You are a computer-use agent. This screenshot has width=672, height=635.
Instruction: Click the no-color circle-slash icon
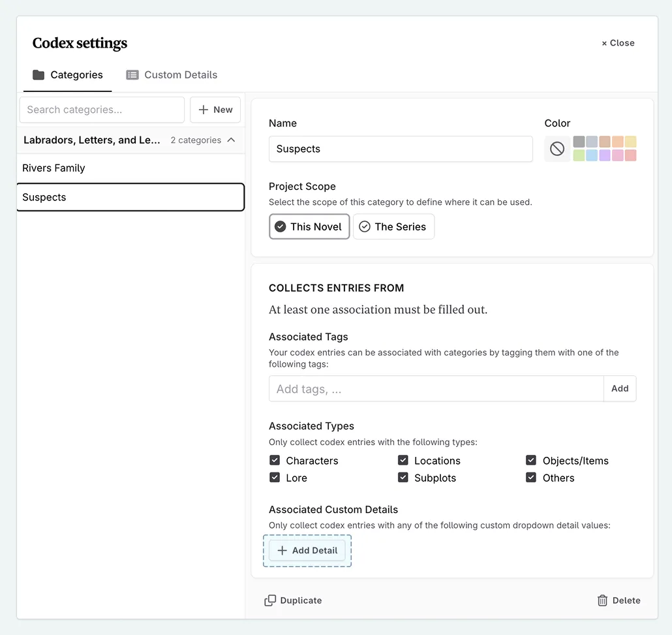click(557, 149)
